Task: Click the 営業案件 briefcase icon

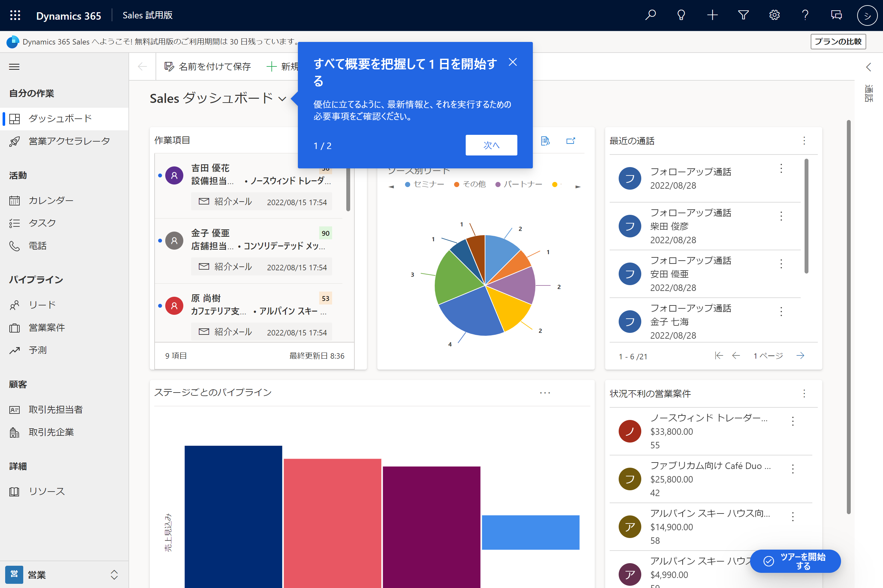Action: (x=14, y=328)
